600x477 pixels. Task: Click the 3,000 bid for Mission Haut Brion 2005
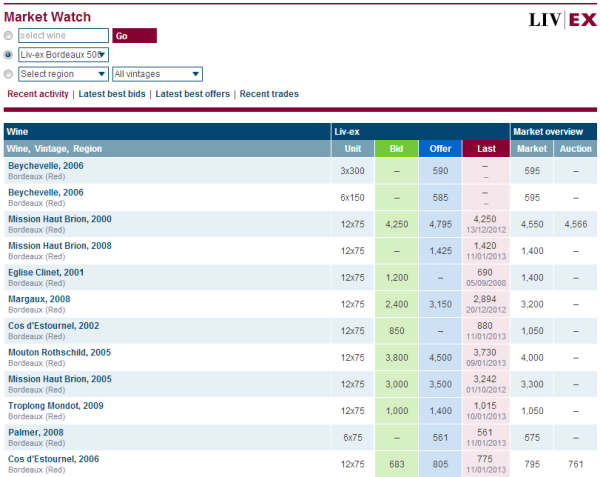[x=397, y=384]
